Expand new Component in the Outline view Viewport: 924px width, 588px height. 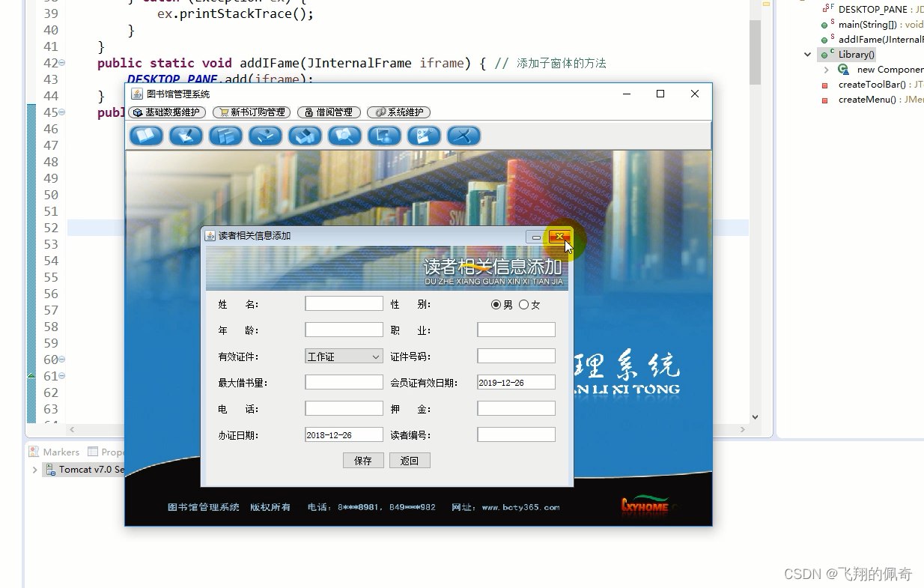(827, 69)
